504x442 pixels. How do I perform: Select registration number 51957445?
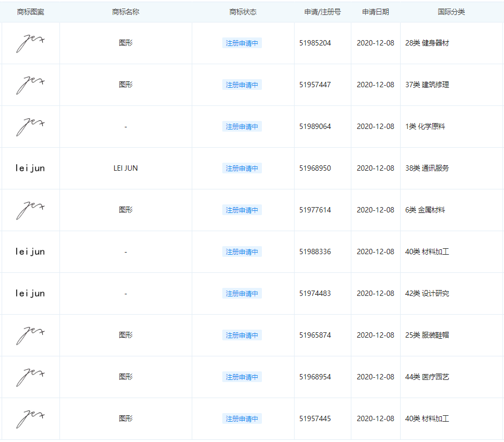pyautogui.click(x=315, y=419)
